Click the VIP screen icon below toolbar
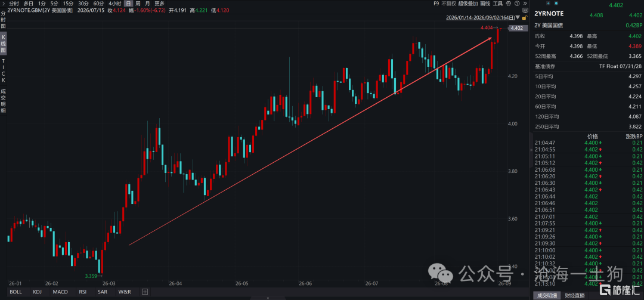The image size is (644, 300). [x=525, y=10]
